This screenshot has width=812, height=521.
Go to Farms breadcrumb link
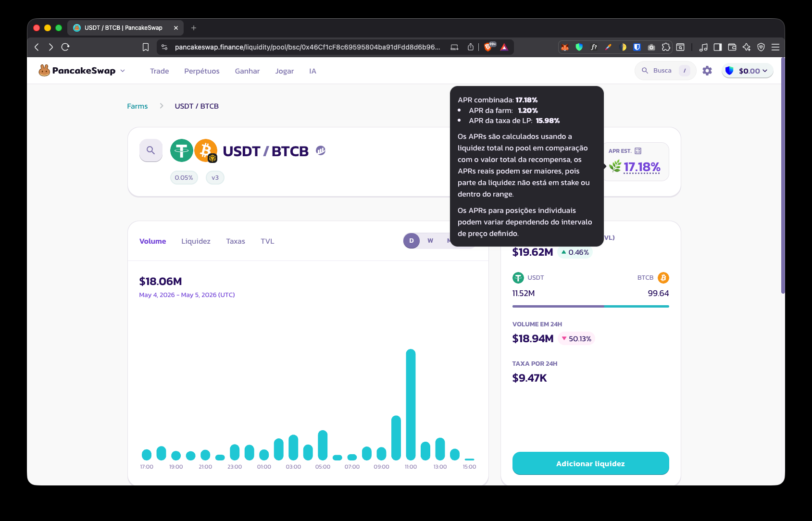pos(137,106)
